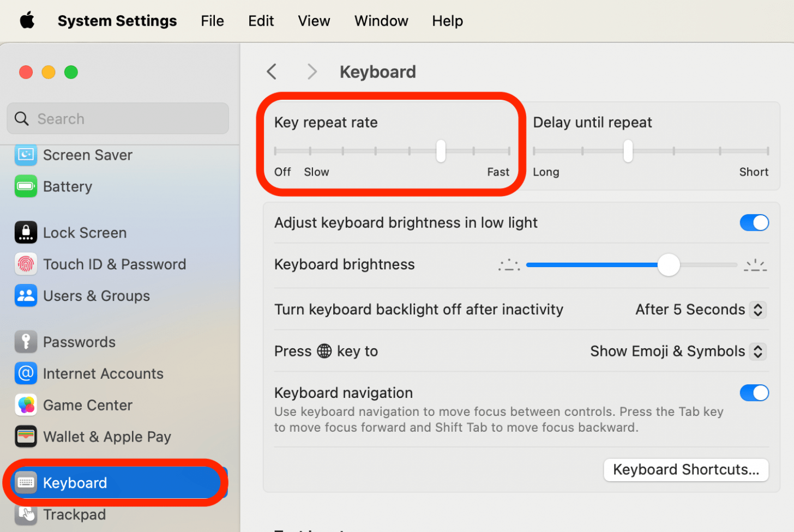Open the Wallet & Apple Pay icon

click(26, 436)
